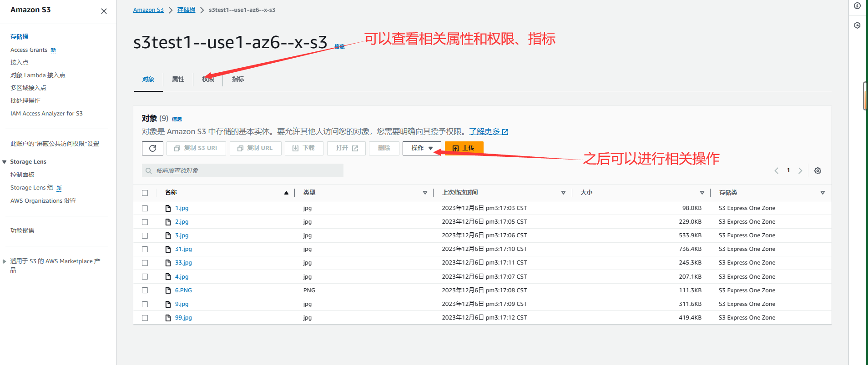Open sort arrow on 大小 column
The width and height of the screenshot is (868, 365).
(x=702, y=193)
